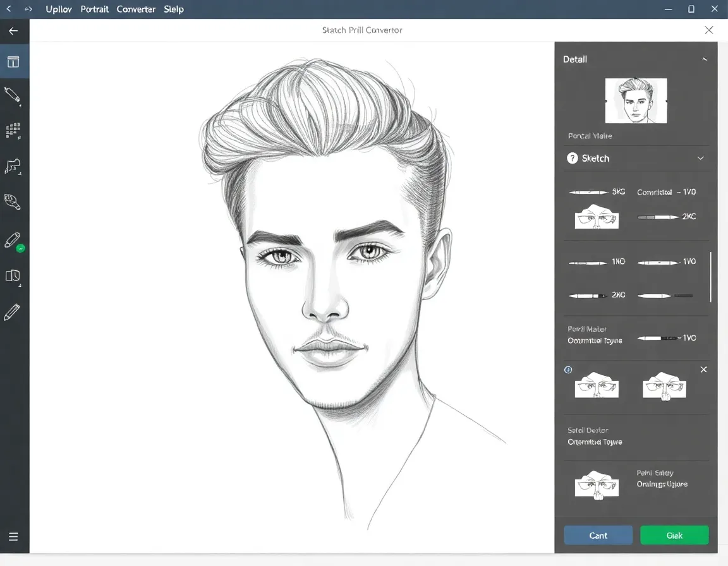
Task: Close the face presets section with X
Action: 704,370
